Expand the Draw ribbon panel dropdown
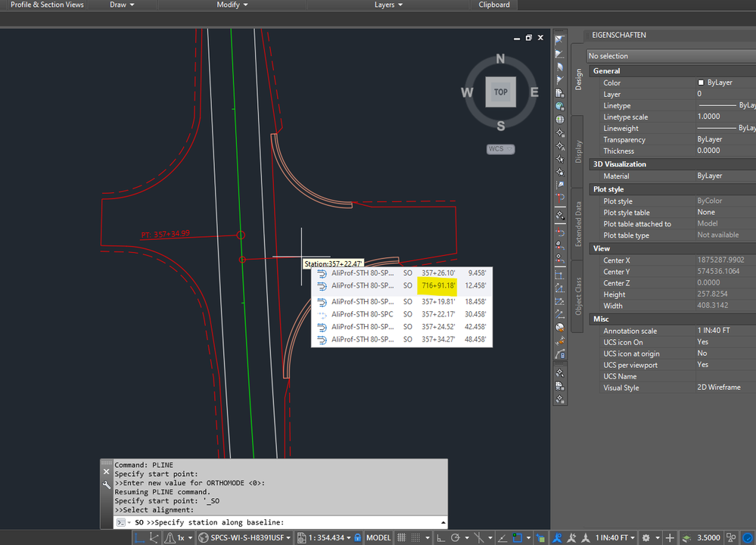Viewport: 756px width, 545px height. [x=122, y=5]
